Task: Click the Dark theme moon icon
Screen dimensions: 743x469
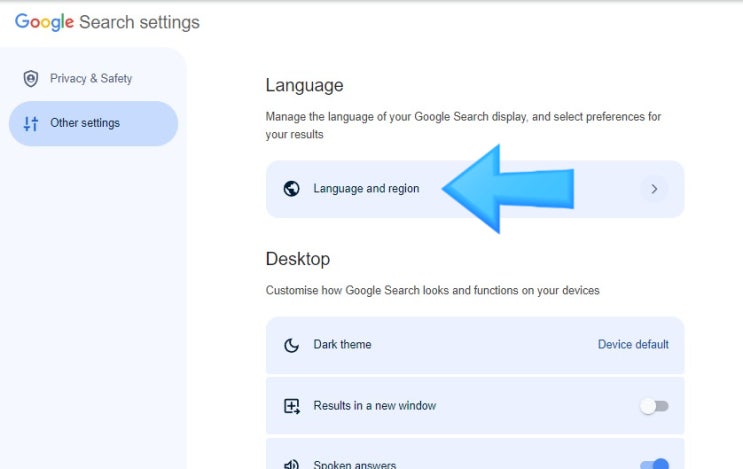Action: pos(291,345)
